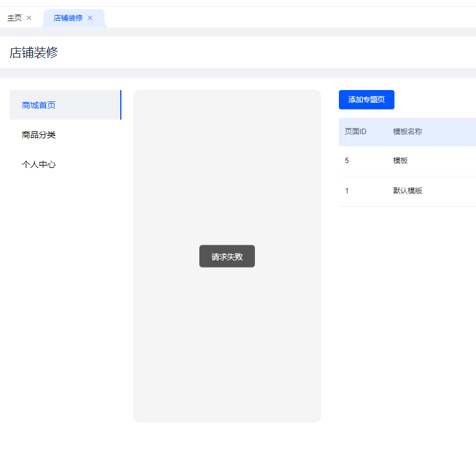Screen dimensions: 476x461
Task: Select the 默认模版 template row
Action: coord(407,191)
